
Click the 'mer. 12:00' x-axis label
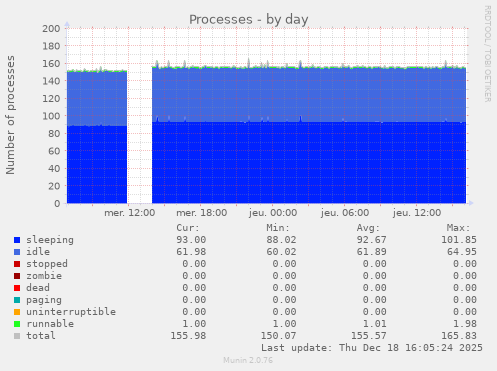(x=130, y=213)
